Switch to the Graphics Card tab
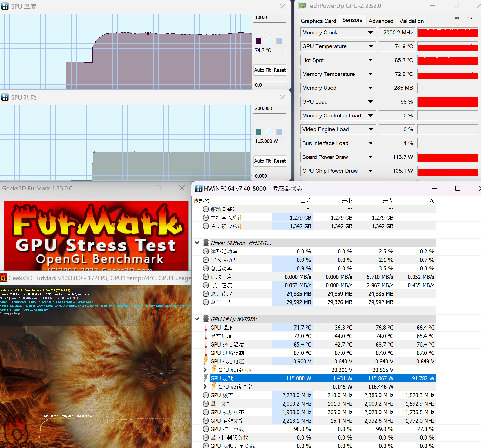481x448 pixels. coord(318,21)
